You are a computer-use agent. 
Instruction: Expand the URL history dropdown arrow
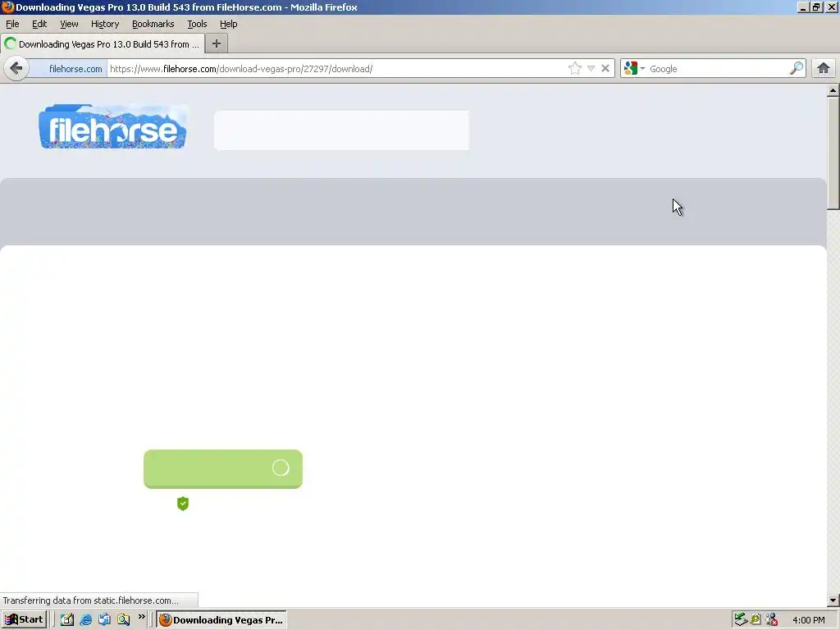(591, 69)
